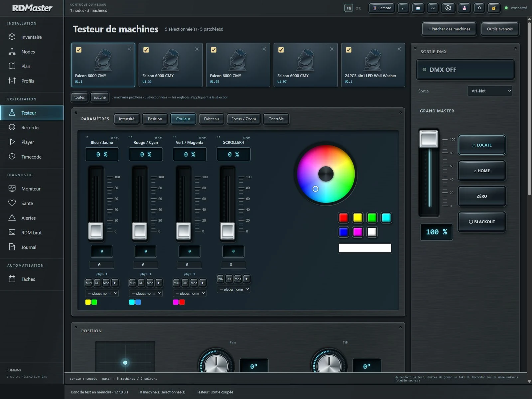Set Bleu / Jaune to MAX
Screen dimensions: 532x399
tap(106, 283)
